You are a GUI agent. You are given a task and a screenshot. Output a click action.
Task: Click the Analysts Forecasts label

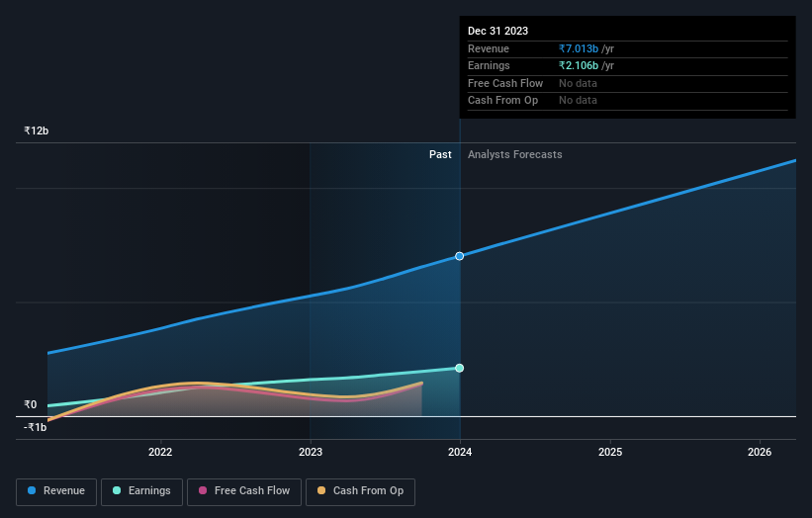[x=514, y=154]
